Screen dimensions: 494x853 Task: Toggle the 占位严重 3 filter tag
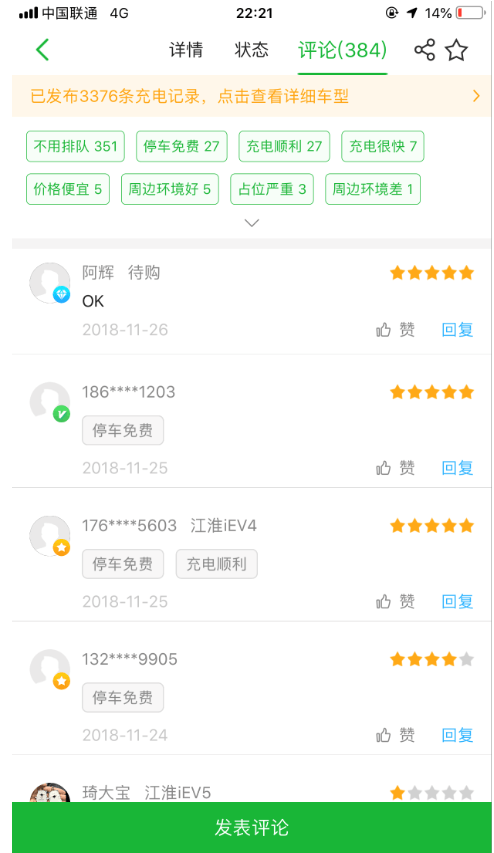tap(272, 189)
